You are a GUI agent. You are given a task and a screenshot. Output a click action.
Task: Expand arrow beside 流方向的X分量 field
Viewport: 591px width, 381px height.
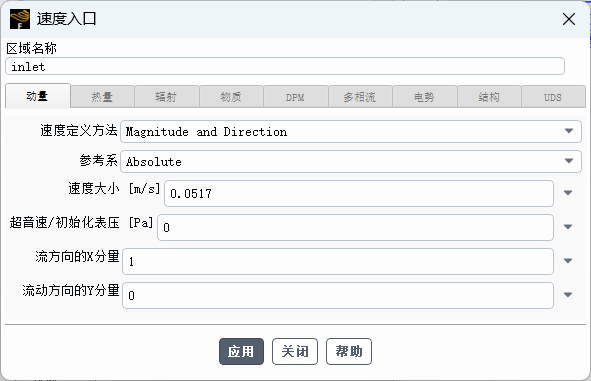568,261
